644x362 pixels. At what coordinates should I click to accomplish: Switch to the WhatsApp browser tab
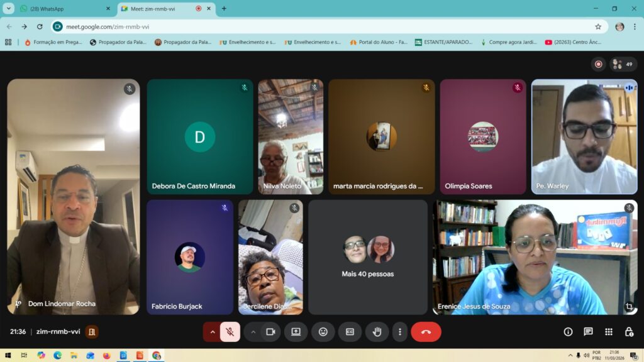click(63, 9)
